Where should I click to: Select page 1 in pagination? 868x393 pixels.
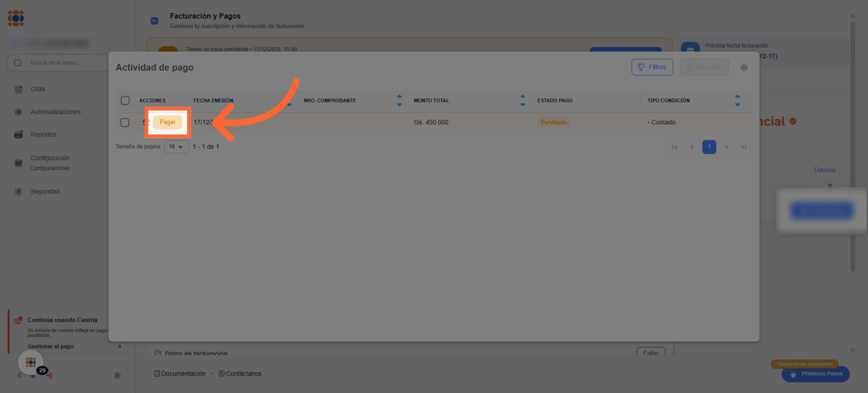pos(709,147)
